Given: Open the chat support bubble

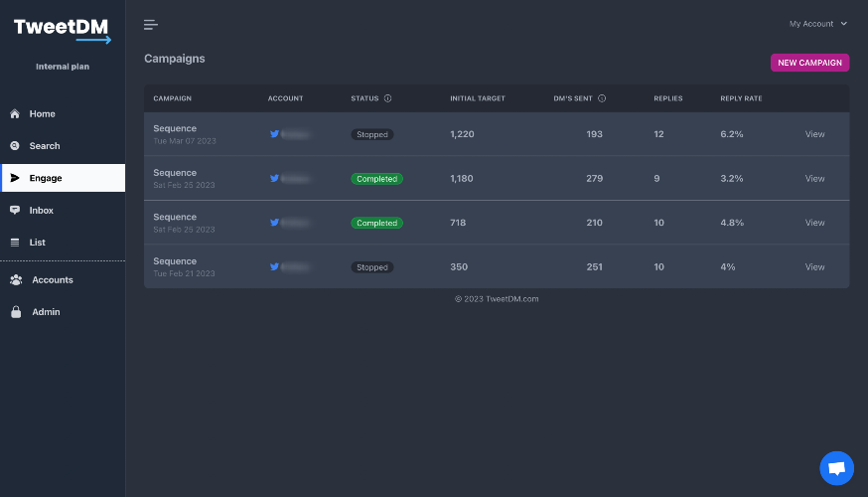Looking at the screenshot, I should 836,468.
